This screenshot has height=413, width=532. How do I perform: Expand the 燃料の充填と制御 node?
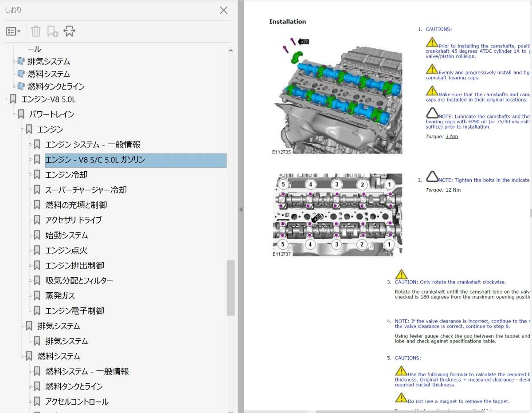pos(30,205)
